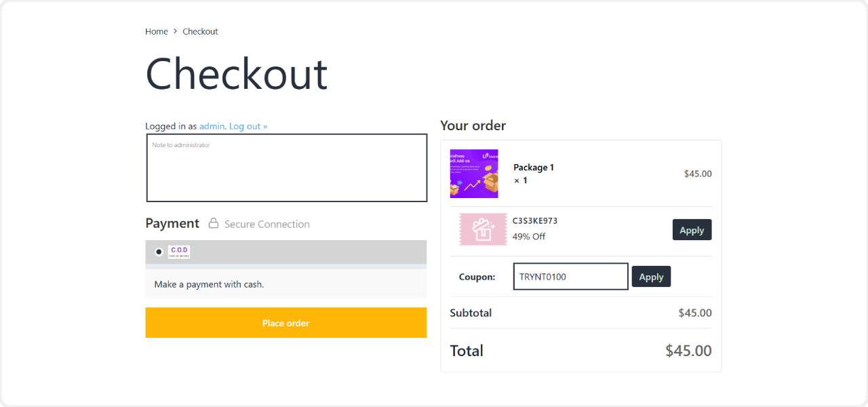
Task: Focus the Note to administrator text box
Action: (x=286, y=166)
